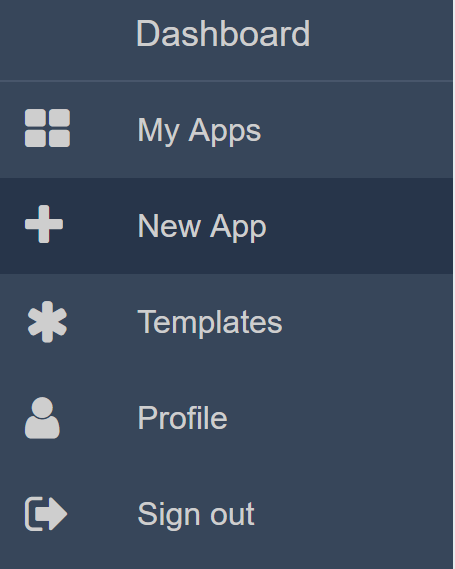455x569 pixels.
Task: Click the sidebar's vertical right edge strip
Action: 454,284
